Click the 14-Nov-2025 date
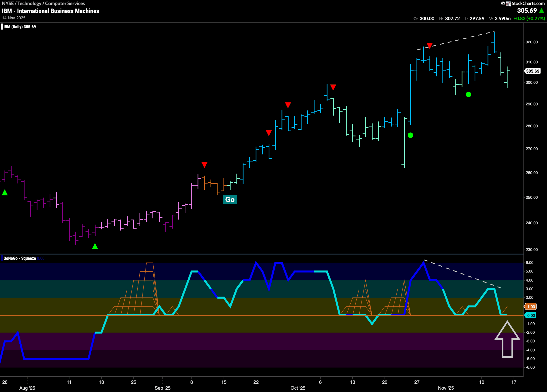Viewport: 547px width, 392px height. pos(14,18)
